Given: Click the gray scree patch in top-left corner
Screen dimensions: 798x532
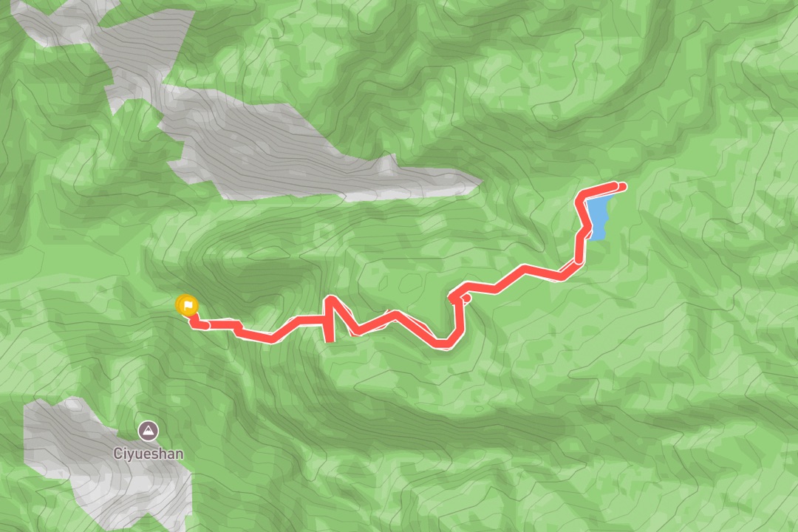Looking at the screenshot, I should [61, 21].
